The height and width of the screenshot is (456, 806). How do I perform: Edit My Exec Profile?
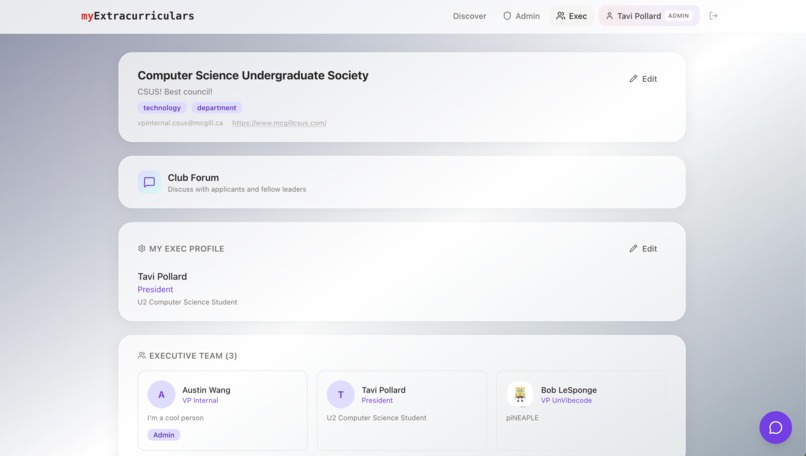643,248
